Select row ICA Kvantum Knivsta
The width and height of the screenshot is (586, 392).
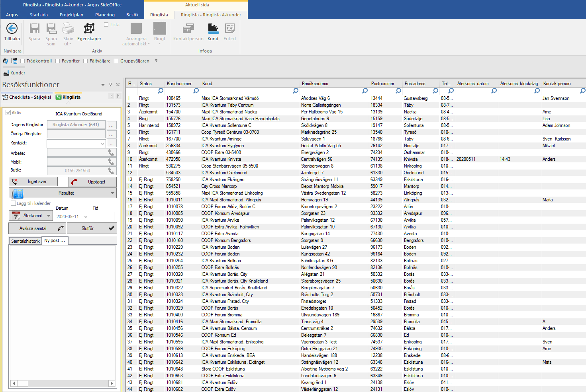tap(356, 159)
